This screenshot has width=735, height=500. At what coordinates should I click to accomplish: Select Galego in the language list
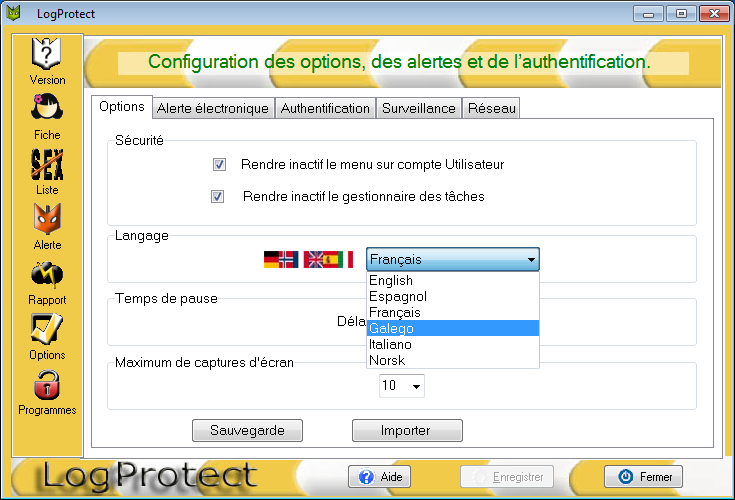[x=453, y=328]
